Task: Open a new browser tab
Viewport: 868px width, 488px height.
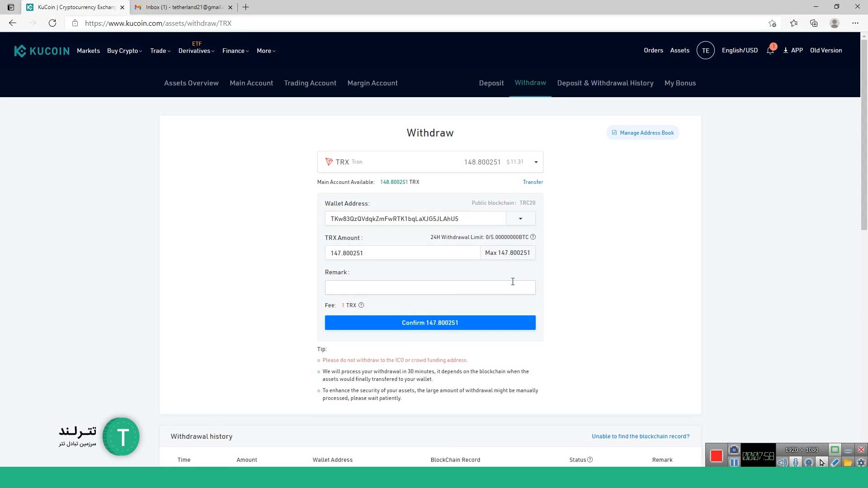Action: point(245,7)
